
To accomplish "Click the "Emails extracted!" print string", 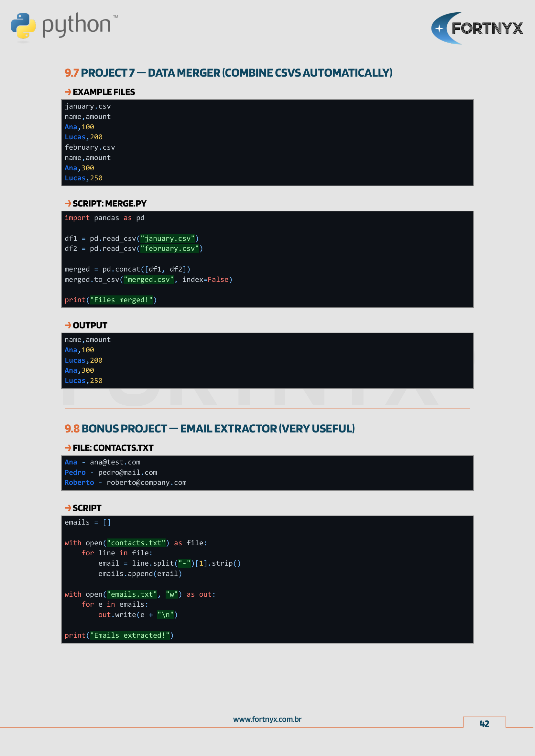I will pyautogui.click(x=130, y=635).
